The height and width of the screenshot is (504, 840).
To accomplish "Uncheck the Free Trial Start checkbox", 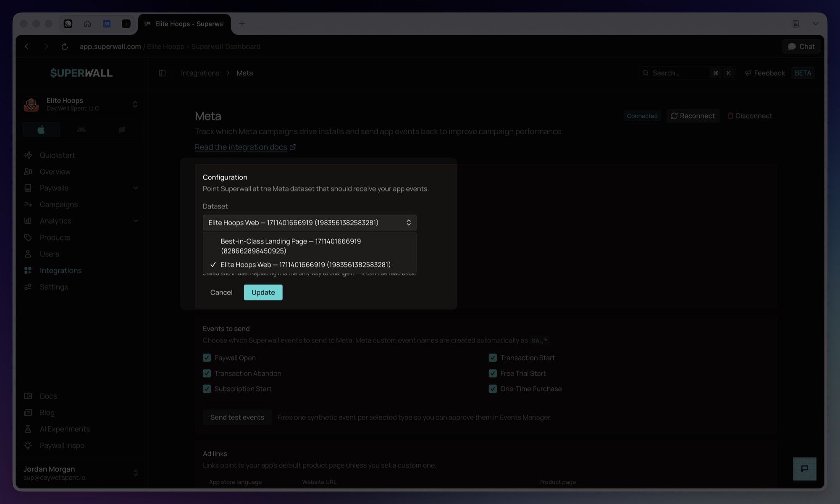I will (x=493, y=373).
